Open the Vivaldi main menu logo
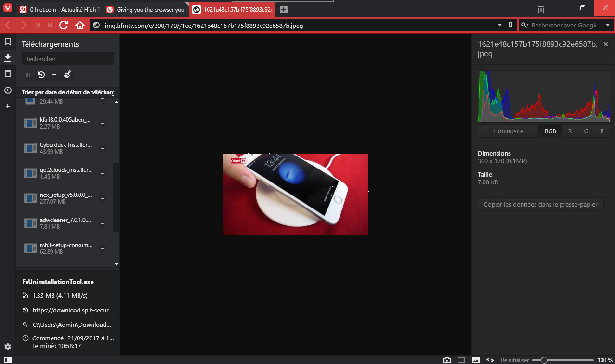 click(8, 9)
